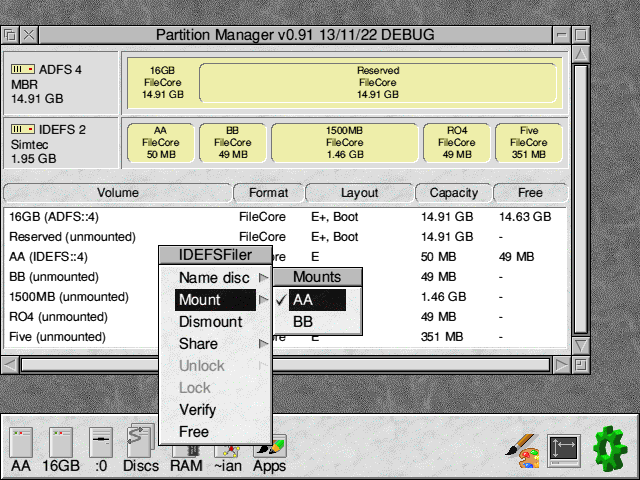Viewport: 640px width, 480px height.
Task: Click the IDEFS 2 disc drive icon
Action: point(23,129)
